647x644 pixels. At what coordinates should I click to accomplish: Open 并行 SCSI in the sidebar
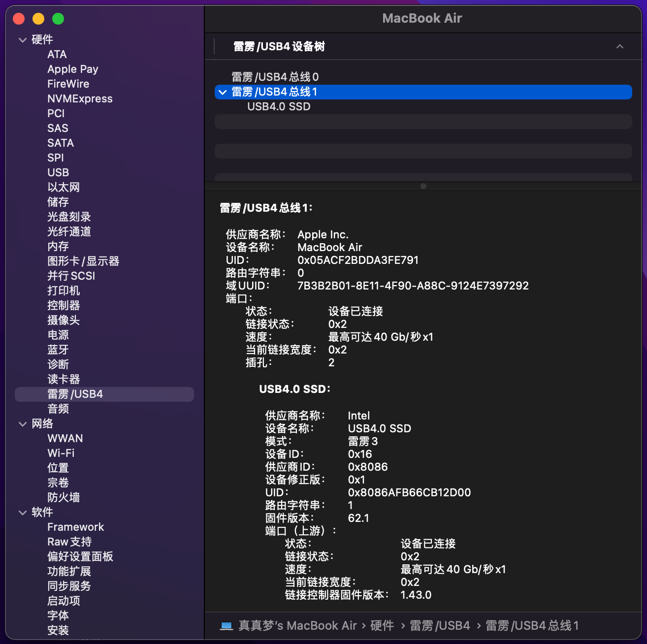click(x=71, y=276)
